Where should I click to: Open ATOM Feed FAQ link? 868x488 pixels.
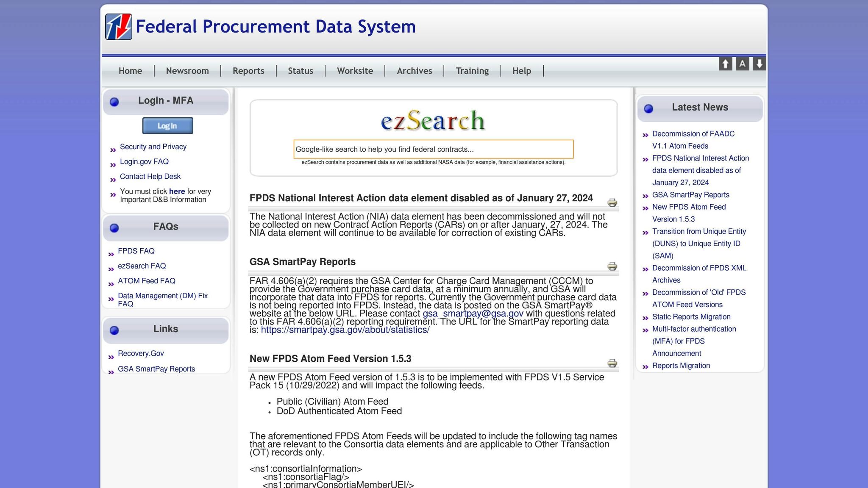pos(146,280)
